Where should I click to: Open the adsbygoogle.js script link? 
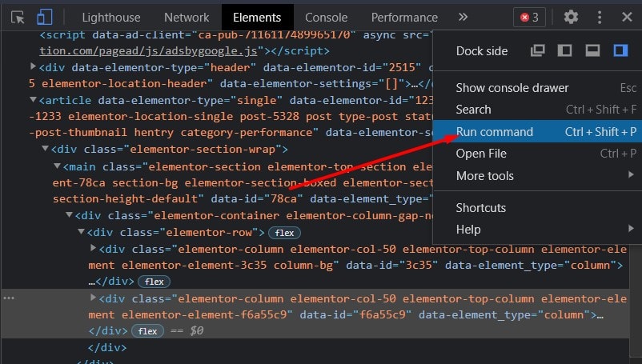click(x=148, y=50)
